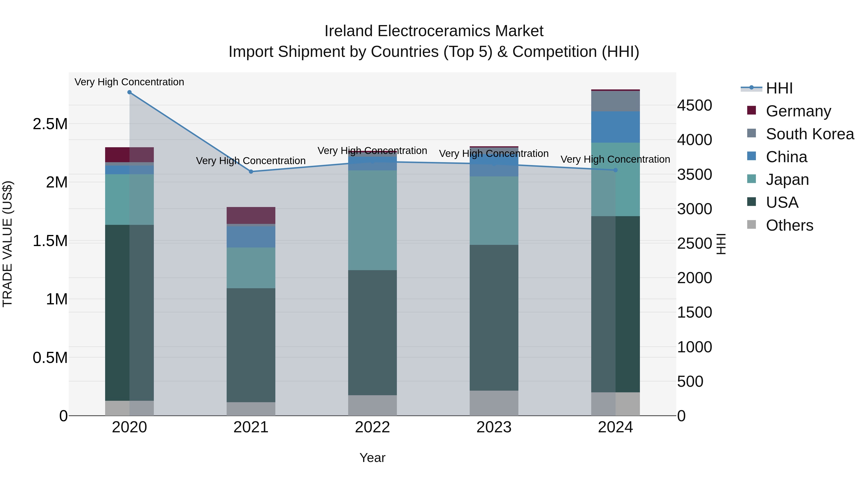This screenshot has height=488, width=868.
Task: Click the Year axis title
Action: 372,458
